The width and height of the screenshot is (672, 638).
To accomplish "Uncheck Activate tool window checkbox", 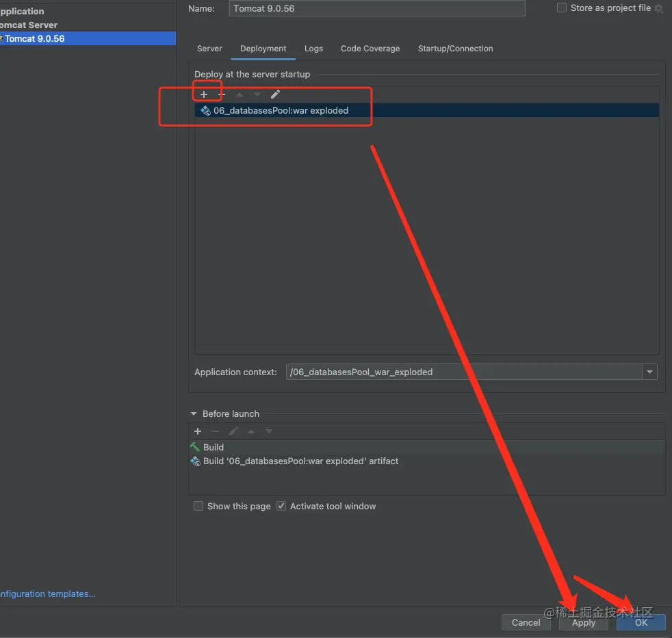I will [x=281, y=506].
